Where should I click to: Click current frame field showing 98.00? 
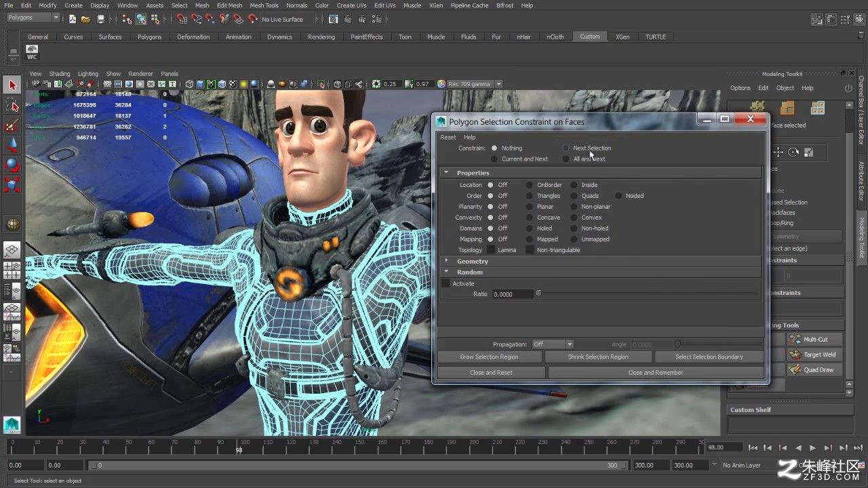coord(724,447)
